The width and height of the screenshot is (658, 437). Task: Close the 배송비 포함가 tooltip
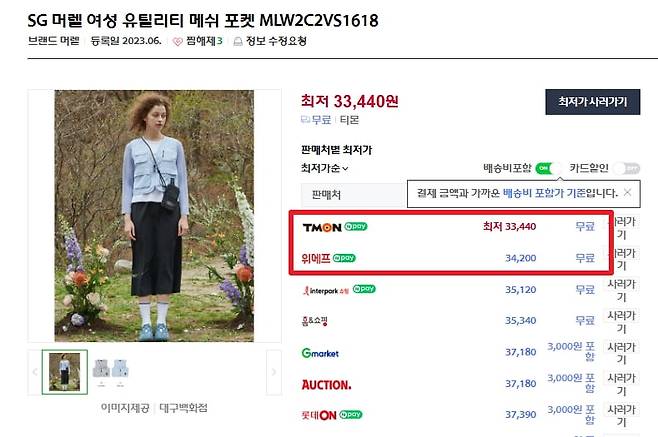pyautogui.click(x=627, y=192)
